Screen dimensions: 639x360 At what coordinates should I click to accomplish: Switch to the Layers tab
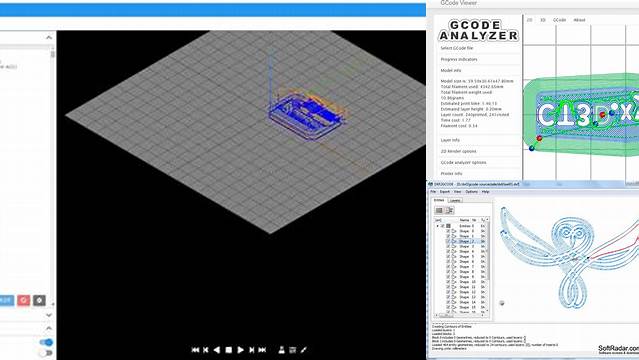coord(454,200)
